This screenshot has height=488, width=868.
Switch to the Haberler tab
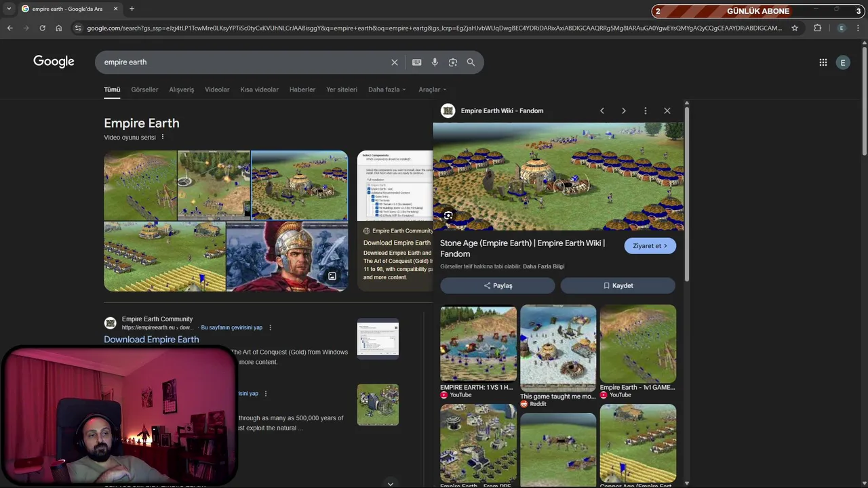pos(302,89)
